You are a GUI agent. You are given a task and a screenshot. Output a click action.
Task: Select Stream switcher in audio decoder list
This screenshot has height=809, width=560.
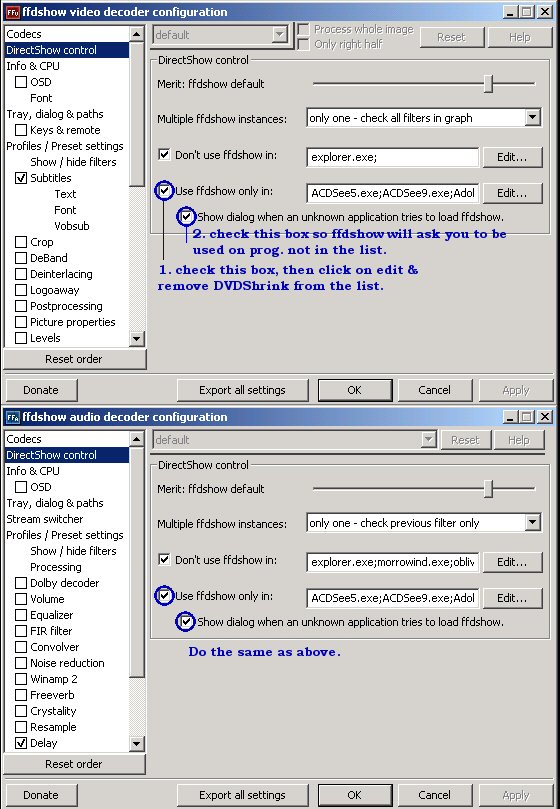click(45, 519)
